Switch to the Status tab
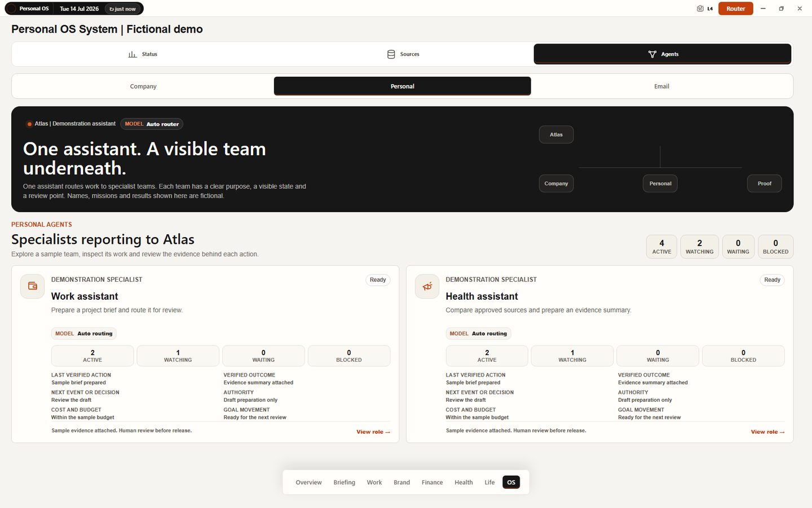This screenshot has width=812, height=508. [x=143, y=54]
